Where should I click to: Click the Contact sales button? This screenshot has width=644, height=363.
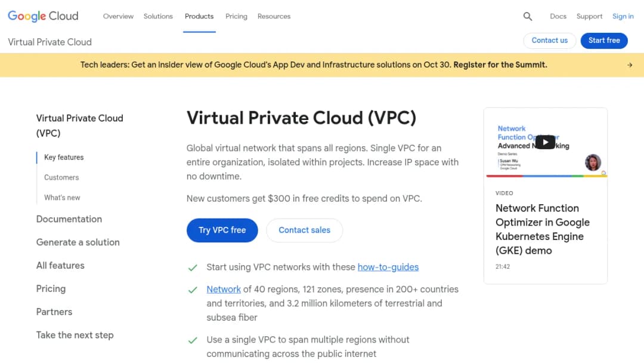304,230
